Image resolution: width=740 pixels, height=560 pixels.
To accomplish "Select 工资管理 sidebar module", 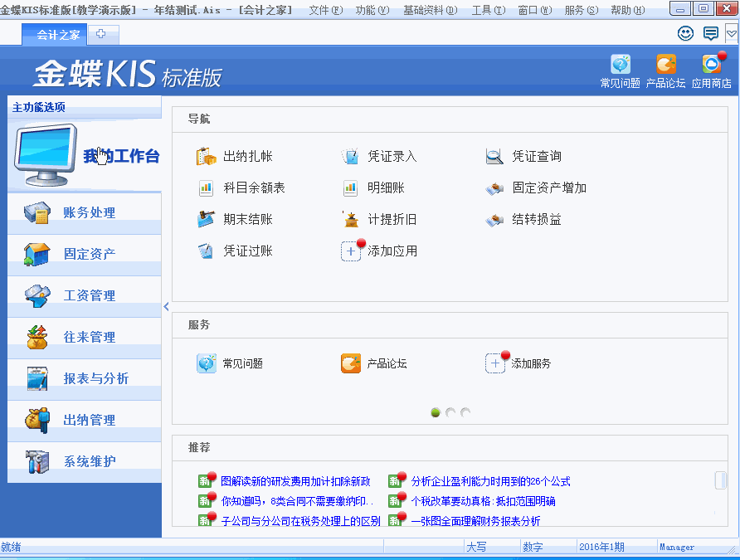I will (x=85, y=296).
